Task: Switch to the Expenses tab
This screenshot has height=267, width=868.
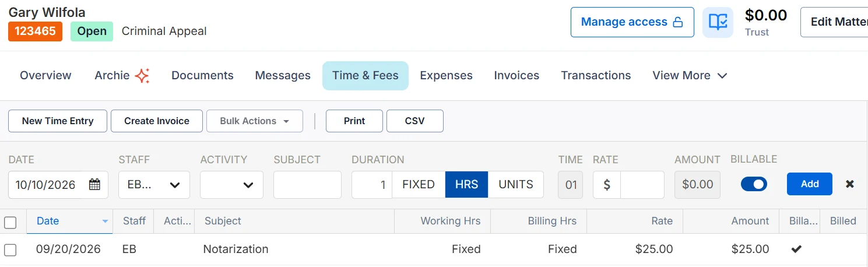Action: [x=446, y=75]
